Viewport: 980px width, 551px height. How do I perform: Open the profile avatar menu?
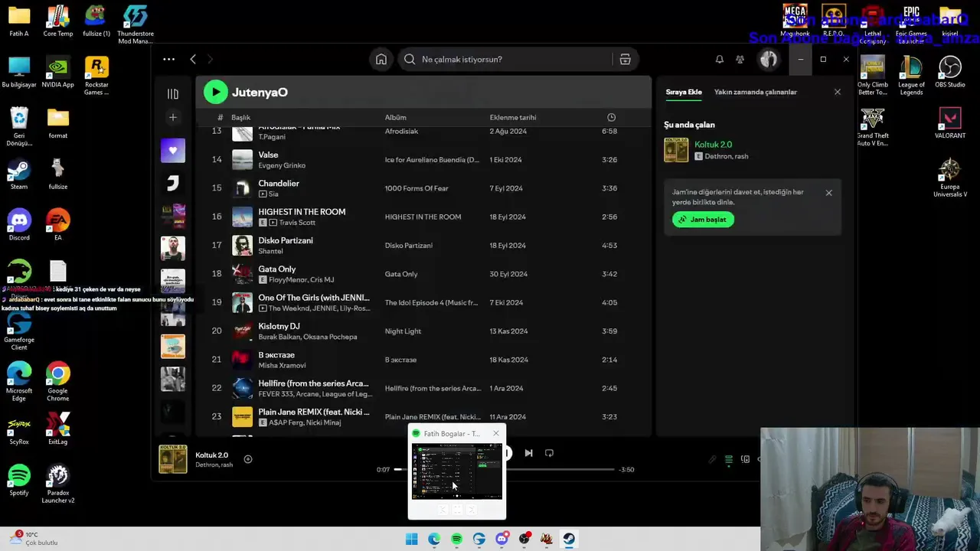pyautogui.click(x=768, y=59)
